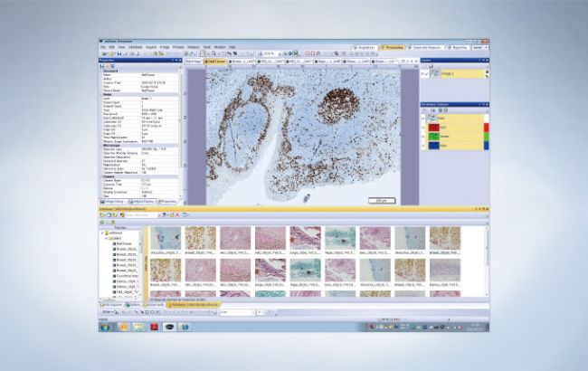Click the first icon in database panel toolbar
Viewport: 588px width, 371px height.
point(103,220)
